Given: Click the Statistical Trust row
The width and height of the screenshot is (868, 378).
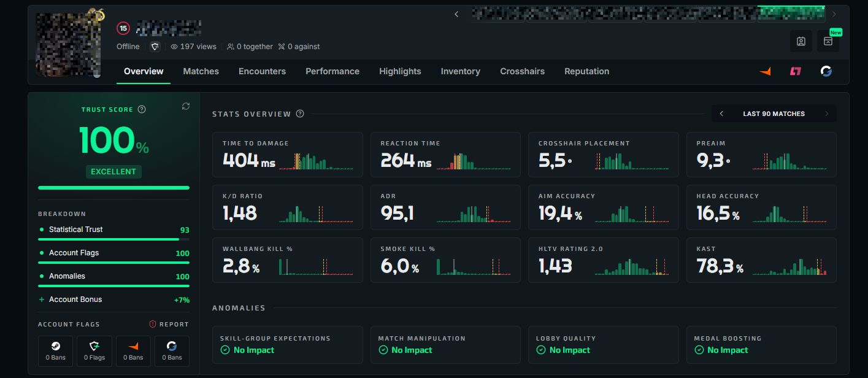Looking at the screenshot, I should (x=113, y=229).
